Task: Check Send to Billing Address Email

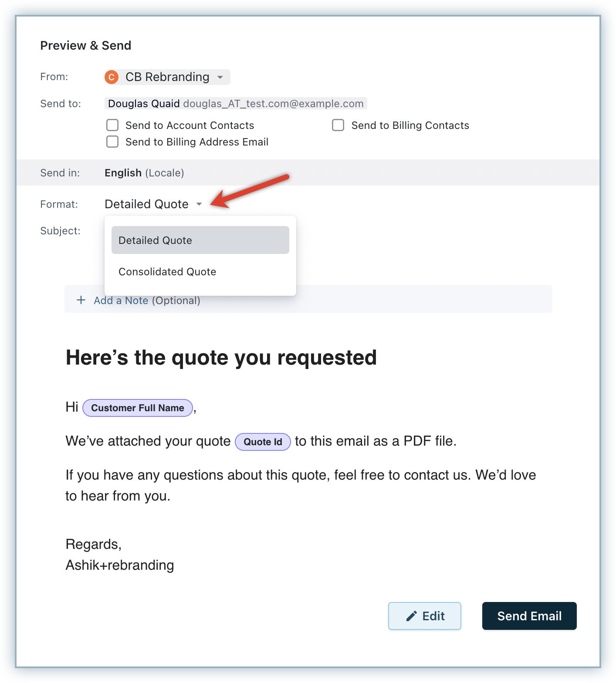Action: pyautogui.click(x=112, y=142)
